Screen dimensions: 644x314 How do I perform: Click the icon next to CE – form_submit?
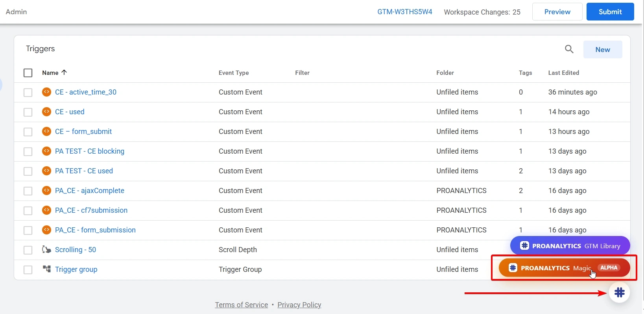pos(46,132)
